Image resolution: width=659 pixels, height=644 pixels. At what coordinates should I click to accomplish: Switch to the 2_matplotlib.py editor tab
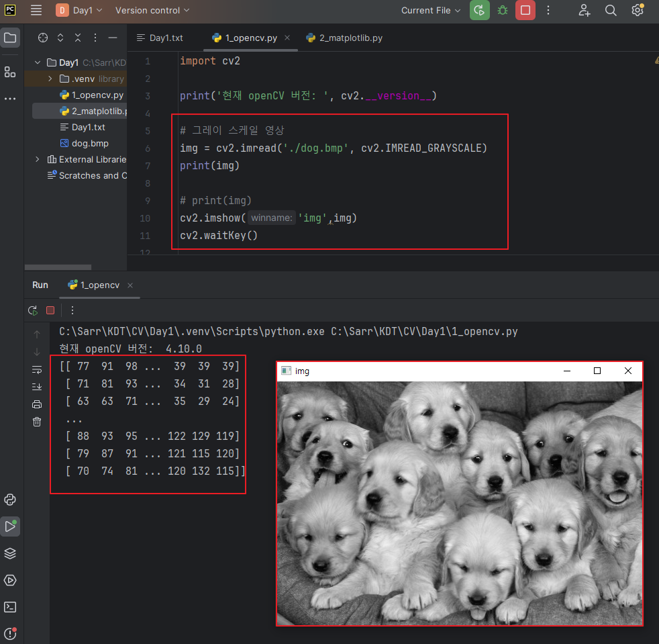[344, 38]
